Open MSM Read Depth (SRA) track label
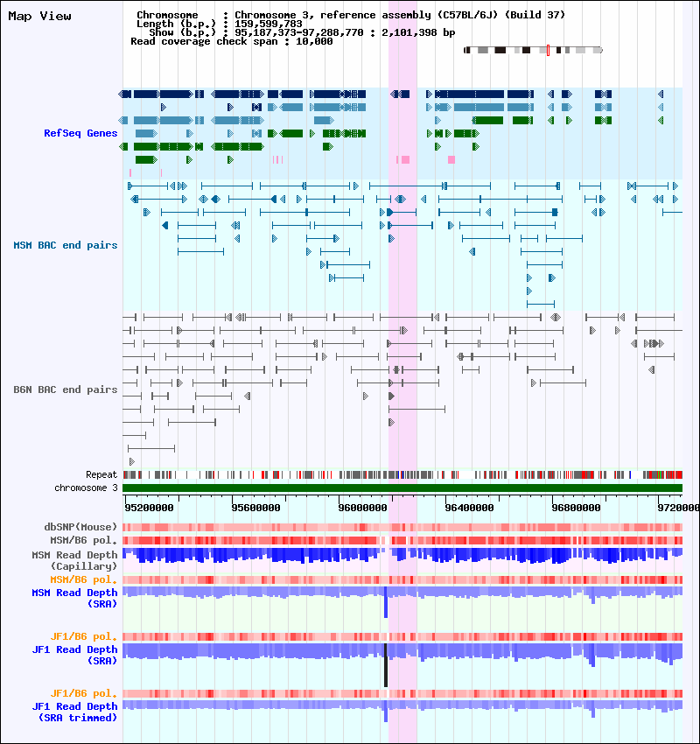Image resolution: width=700 pixels, height=744 pixels. [74, 598]
